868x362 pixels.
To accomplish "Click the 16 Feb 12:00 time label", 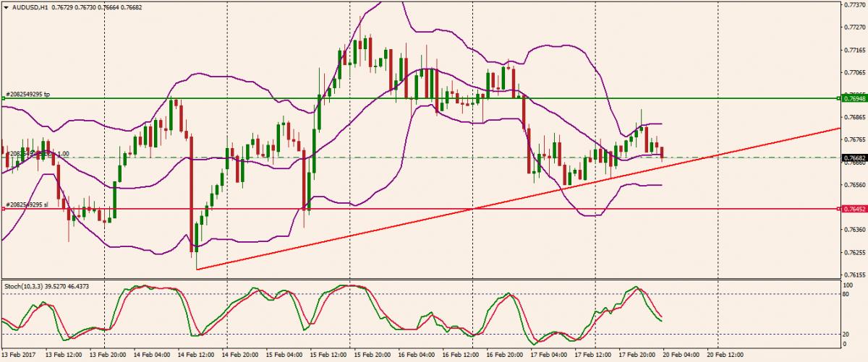I will (x=460, y=356).
